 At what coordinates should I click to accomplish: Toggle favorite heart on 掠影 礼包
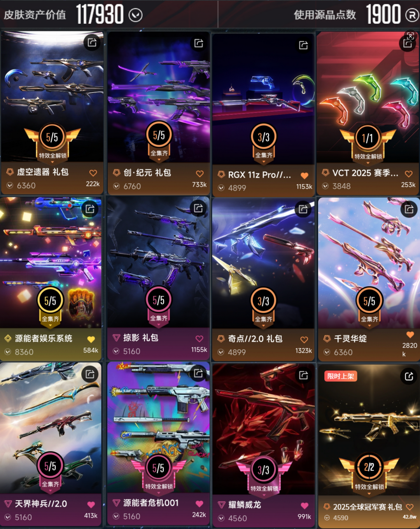(199, 338)
